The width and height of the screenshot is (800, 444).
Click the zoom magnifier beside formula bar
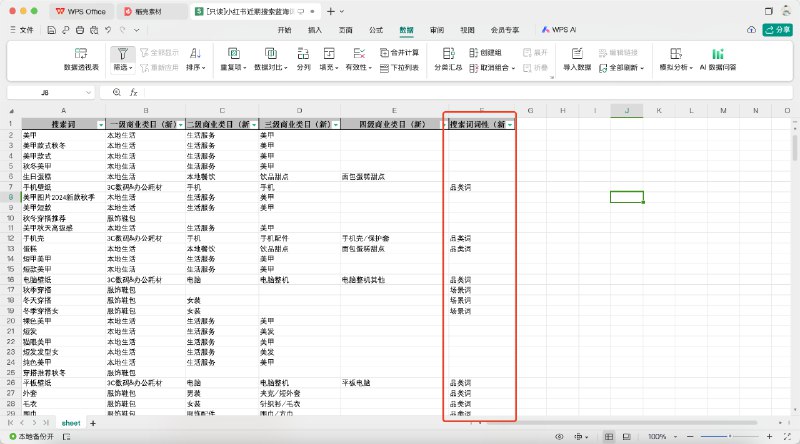point(117,92)
